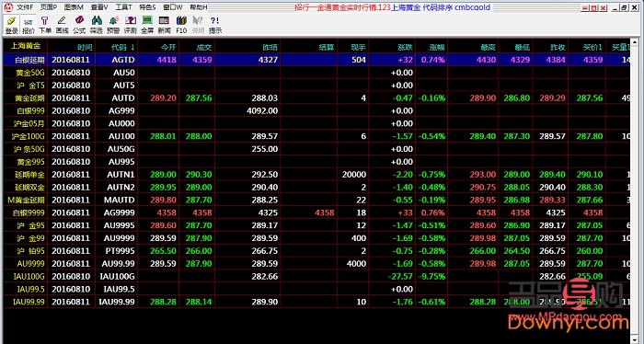The width and height of the screenshot is (644, 344).
Task: Open the 新闻 news icon
Action: tap(164, 25)
